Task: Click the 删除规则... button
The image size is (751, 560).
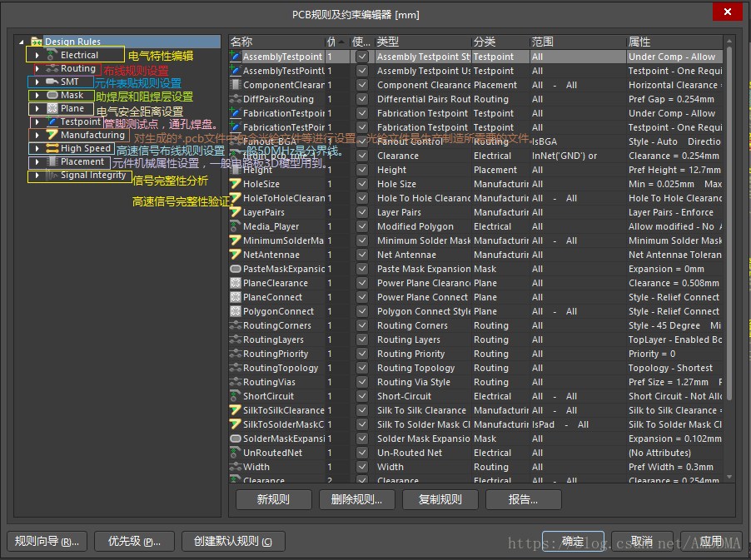Action: [x=357, y=500]
